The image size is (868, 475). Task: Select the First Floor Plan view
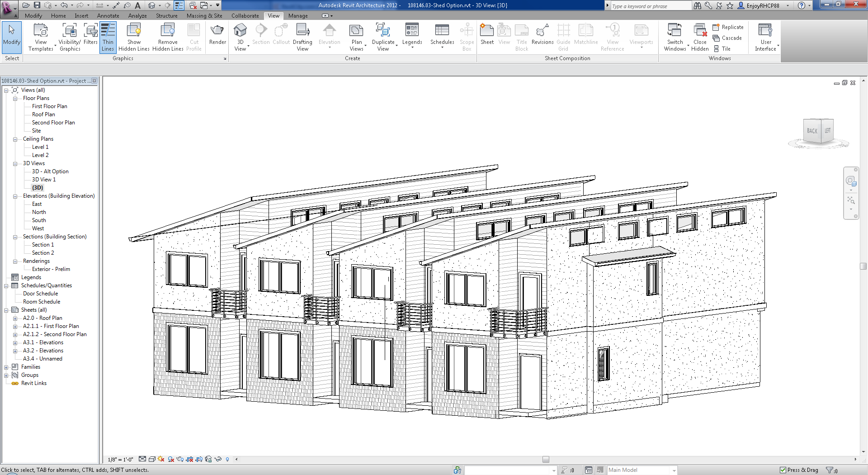[x=49, y=106]
